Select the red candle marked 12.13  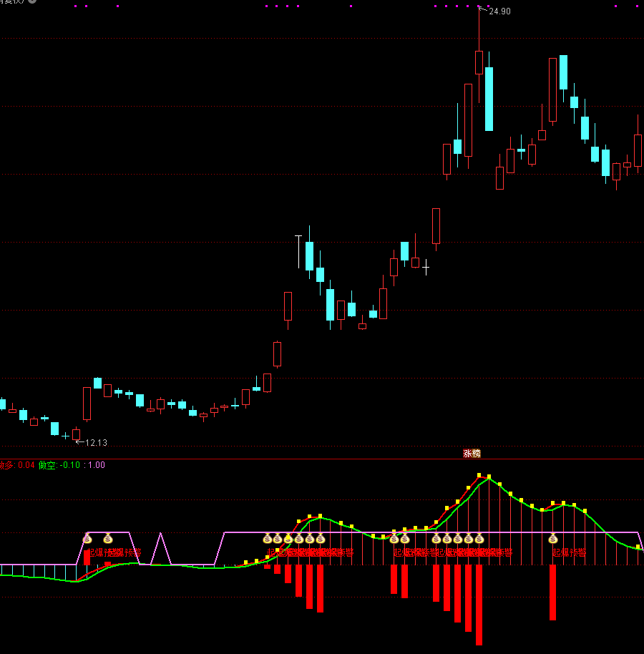coord(76,434)
